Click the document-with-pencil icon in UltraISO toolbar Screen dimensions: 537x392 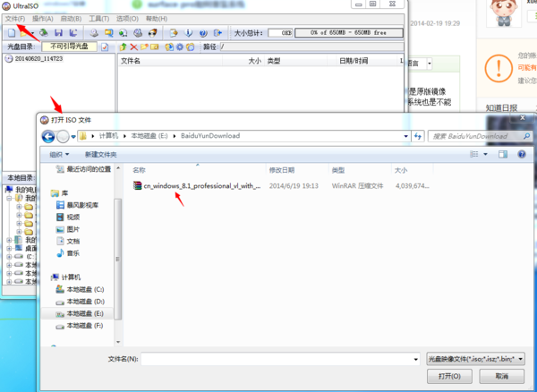[174, 33]
